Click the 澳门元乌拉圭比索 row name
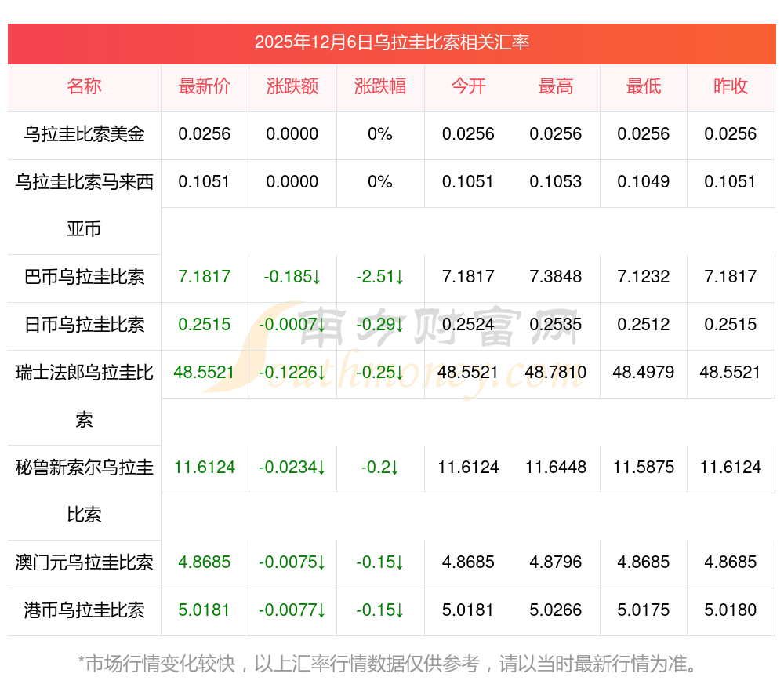784x688 pixels. click(84, 562)
